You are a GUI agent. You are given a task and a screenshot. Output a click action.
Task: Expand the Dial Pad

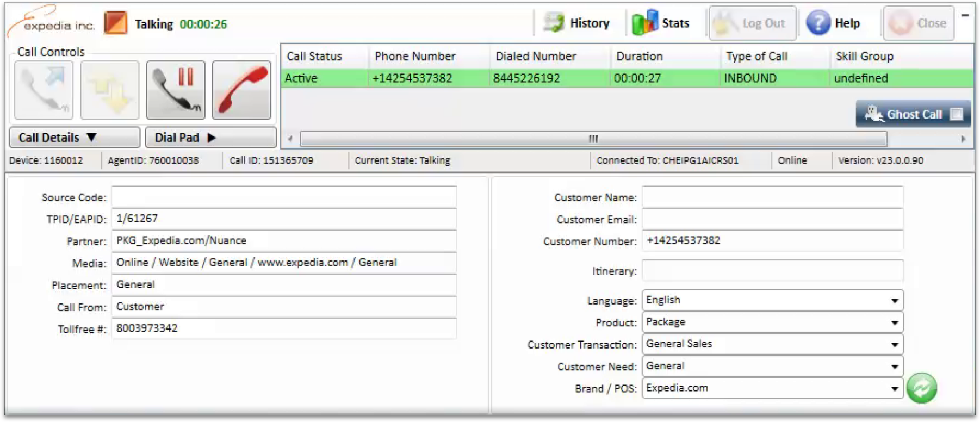point(210,138)
